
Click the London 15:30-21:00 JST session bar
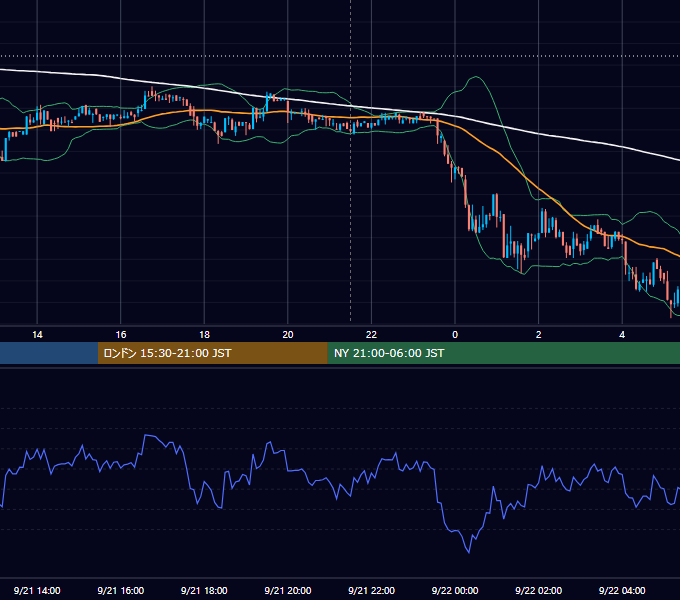(212, 353)
